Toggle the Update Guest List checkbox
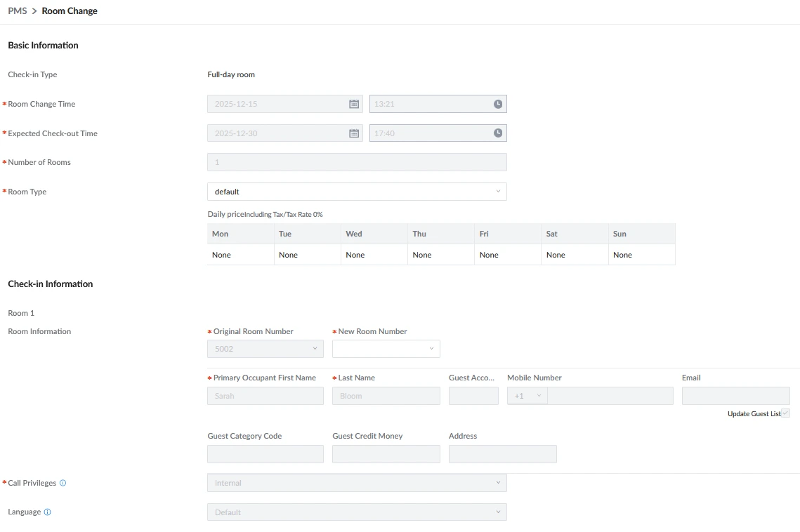The width and height of the screenshot is (800, 532). coord(785,413)
